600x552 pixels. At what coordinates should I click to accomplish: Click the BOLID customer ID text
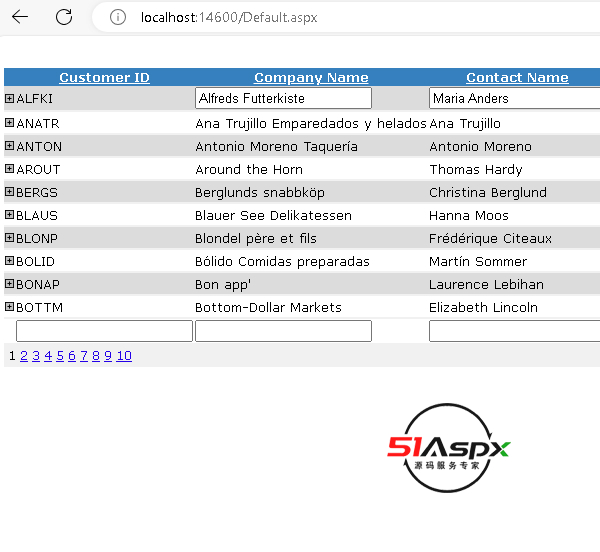tap(36, 261)
